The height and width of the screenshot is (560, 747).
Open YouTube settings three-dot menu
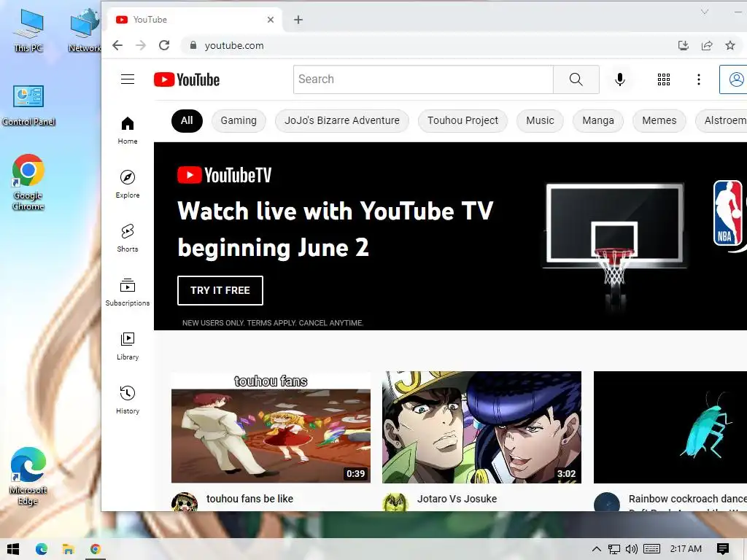tap(698, 79)
